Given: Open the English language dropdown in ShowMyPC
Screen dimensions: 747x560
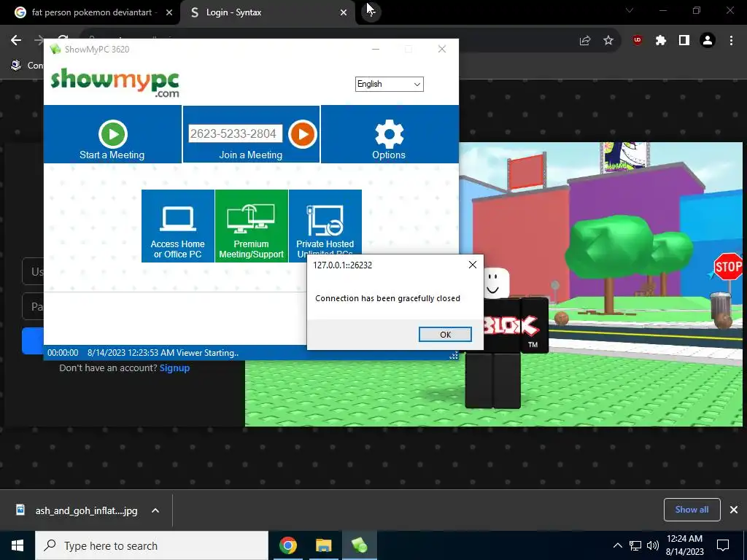Looking at the screenshot, I should (x=390, y=85).
